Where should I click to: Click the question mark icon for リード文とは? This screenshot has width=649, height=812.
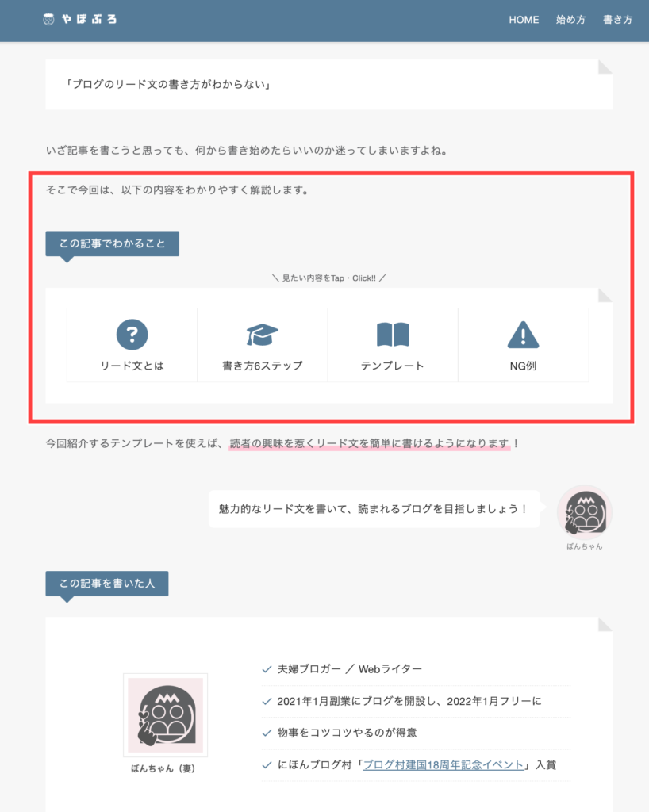(132, 335)
